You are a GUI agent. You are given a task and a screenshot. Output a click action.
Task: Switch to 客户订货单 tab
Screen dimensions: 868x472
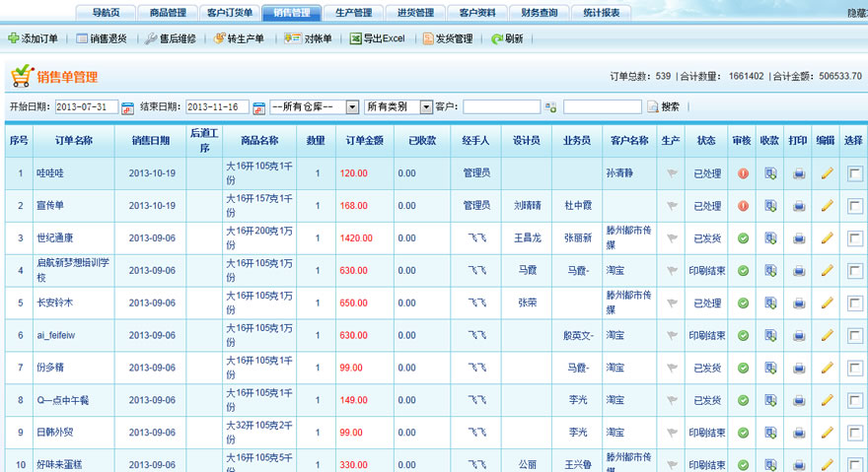[230, 13]
